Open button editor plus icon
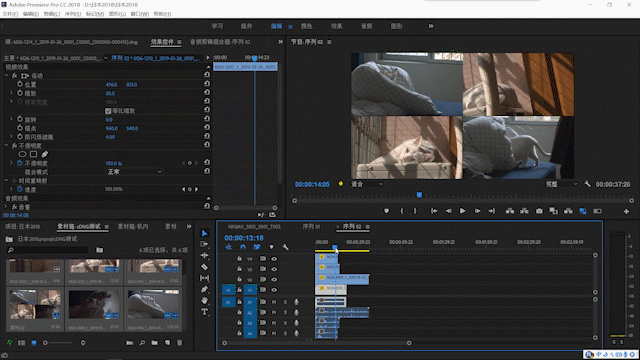The width and height of the screenshot is (640, 360). pos(626,211)
